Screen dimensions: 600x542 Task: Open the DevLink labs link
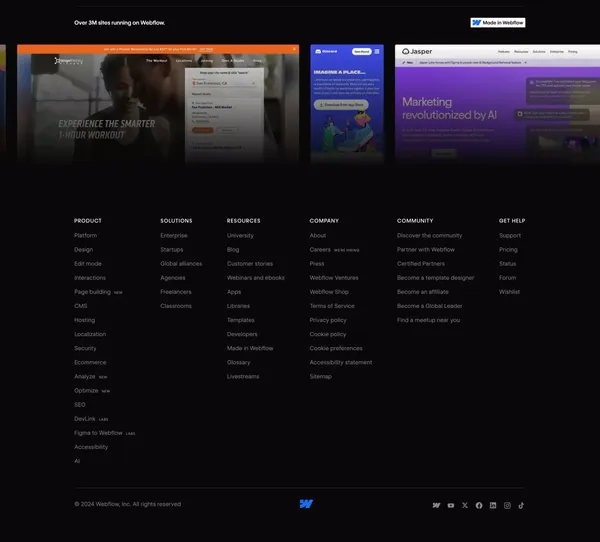tap(85, 419)
